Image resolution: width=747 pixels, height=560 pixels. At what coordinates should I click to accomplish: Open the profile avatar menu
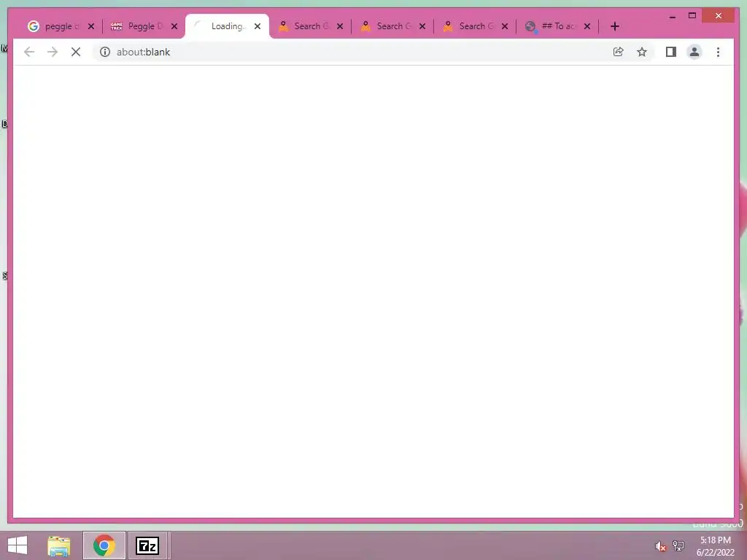click(694, 52)
